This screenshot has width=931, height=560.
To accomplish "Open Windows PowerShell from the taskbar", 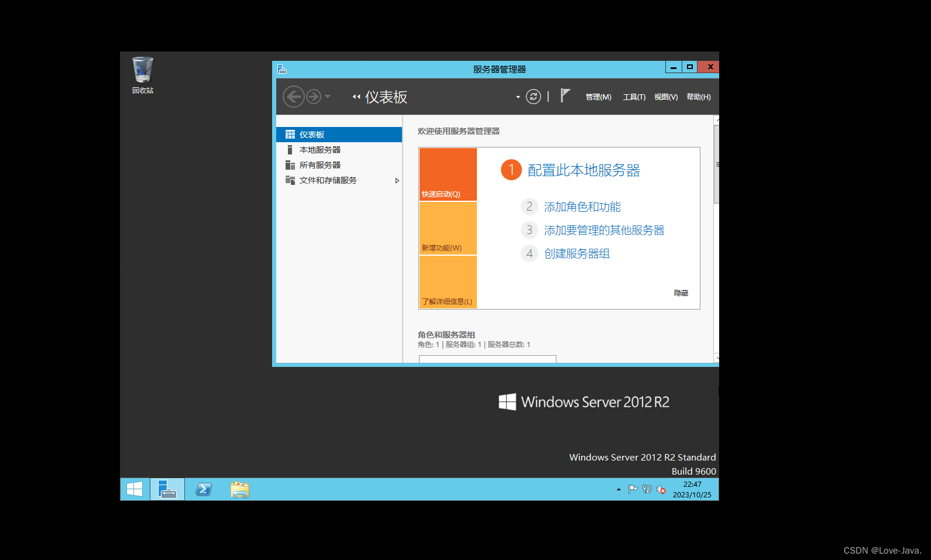I will click(x=204, y=489).
